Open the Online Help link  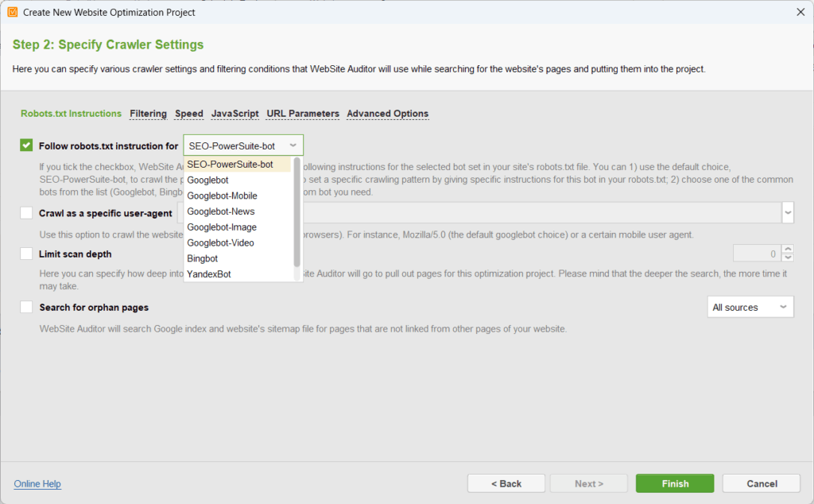pyautogui.click(x=37, y=484)
